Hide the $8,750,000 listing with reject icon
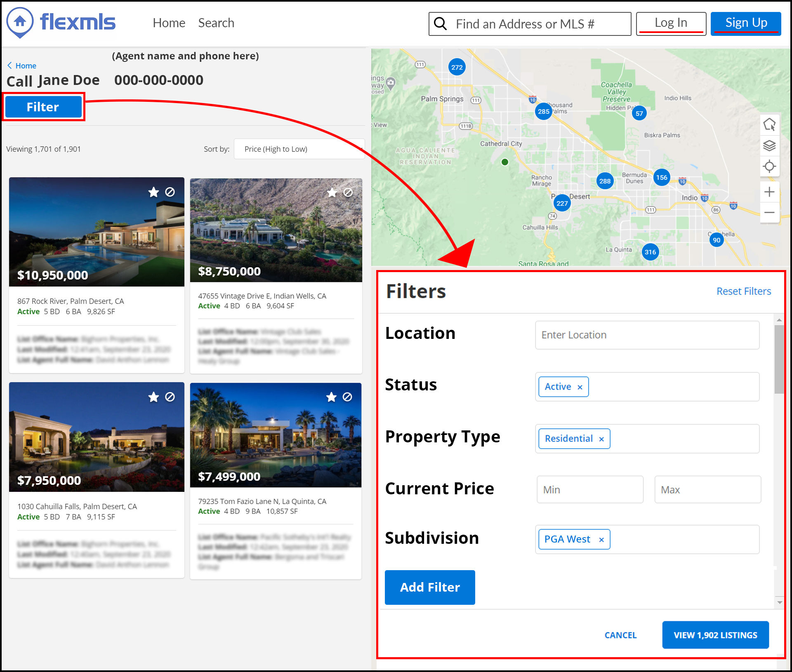This screenshot has height=672, width=792. click(x=348, y=193)
